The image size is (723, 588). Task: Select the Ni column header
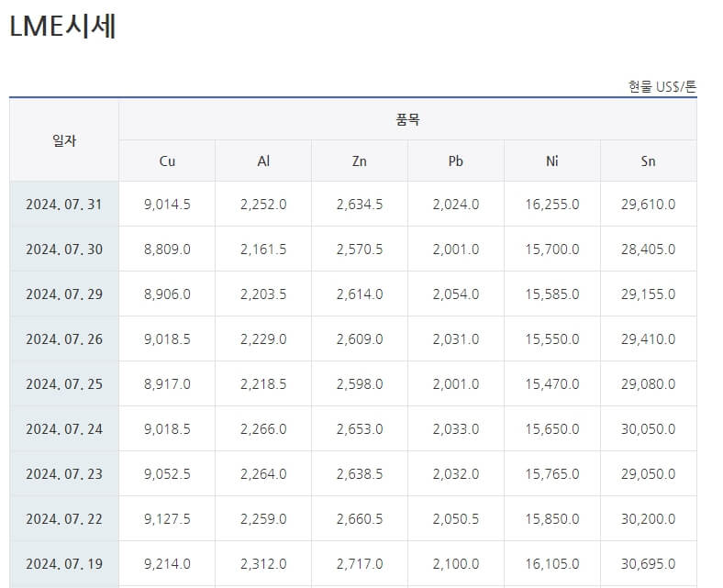pyautogui.click(x=552, y=161)
